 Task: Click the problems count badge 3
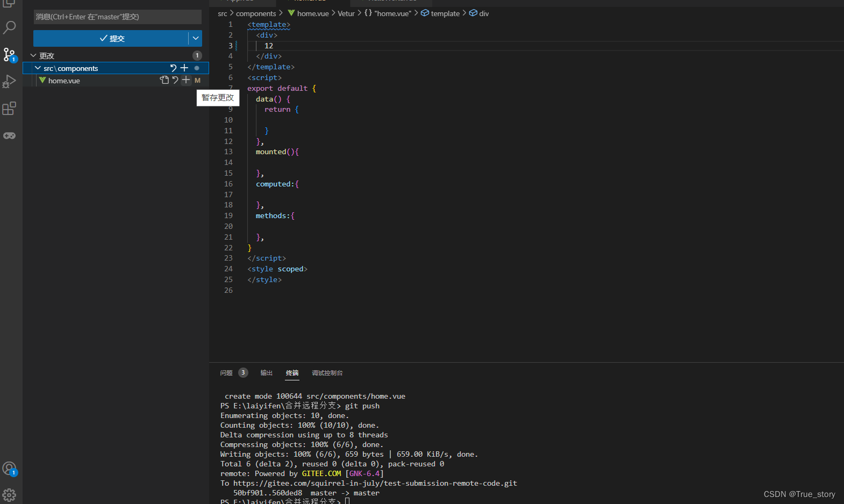point(243,372)
